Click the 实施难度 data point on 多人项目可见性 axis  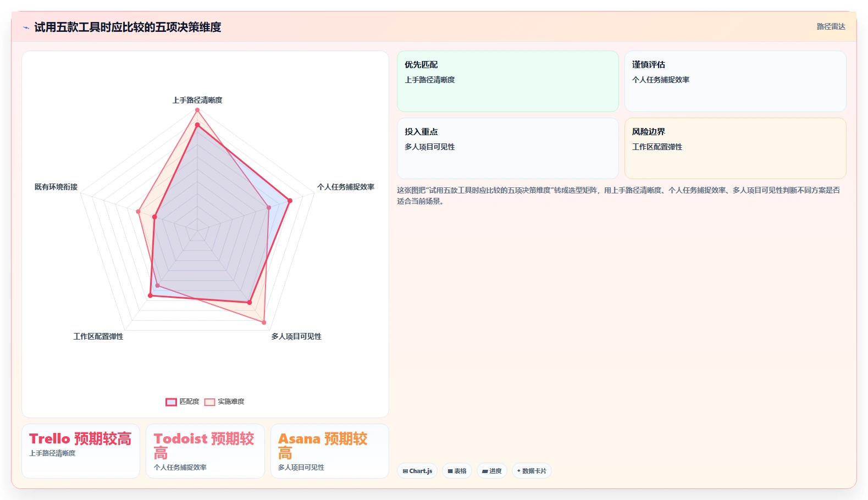pos(264,323)
